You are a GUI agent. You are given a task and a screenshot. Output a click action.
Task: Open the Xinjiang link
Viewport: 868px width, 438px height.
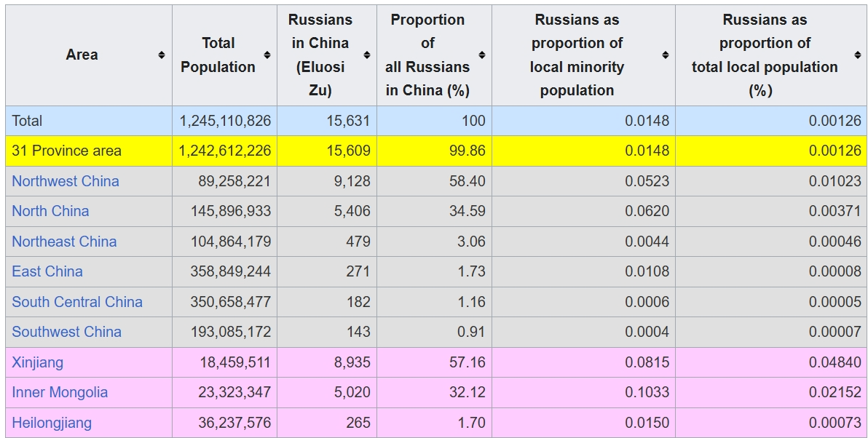coord(37,362)
